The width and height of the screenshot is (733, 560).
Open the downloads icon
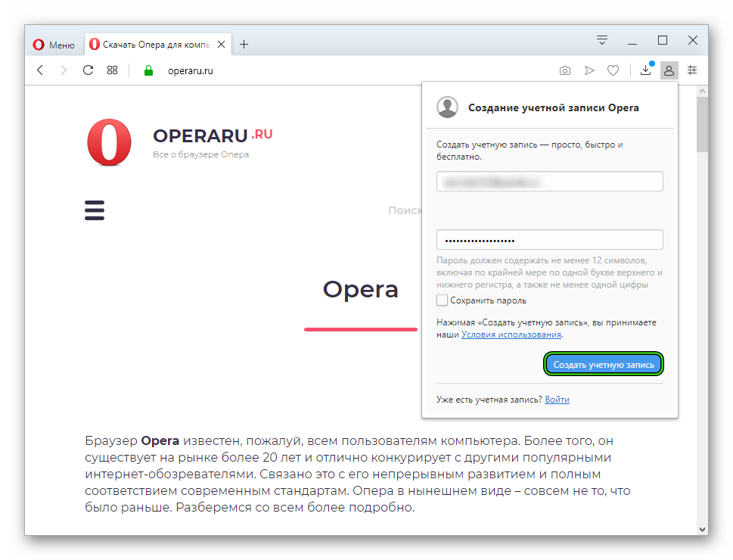tap(645, 70)
